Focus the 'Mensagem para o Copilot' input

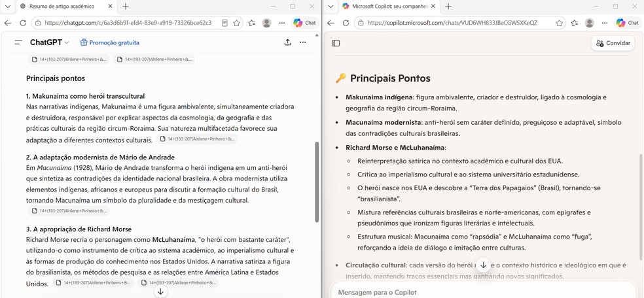tap(484, 292)
